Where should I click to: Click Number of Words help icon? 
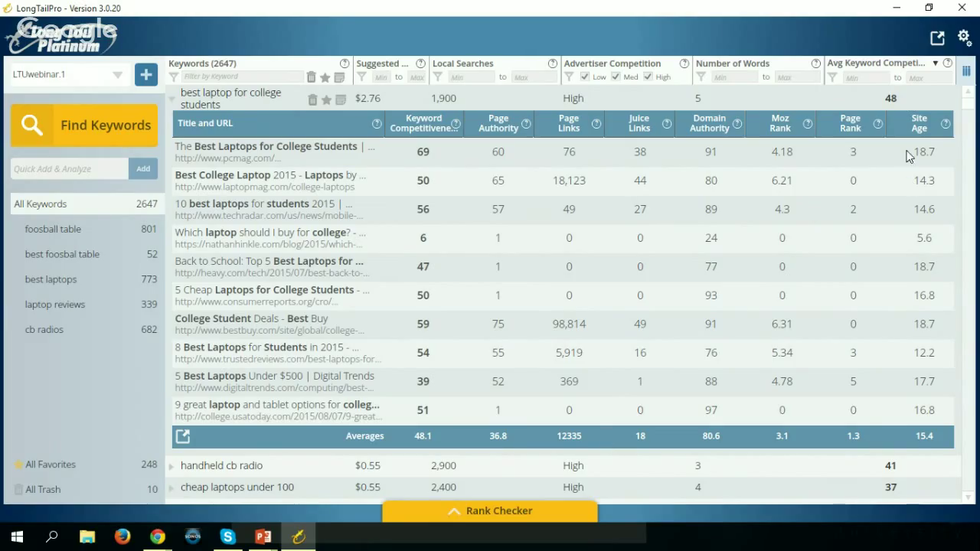(816, 64)
